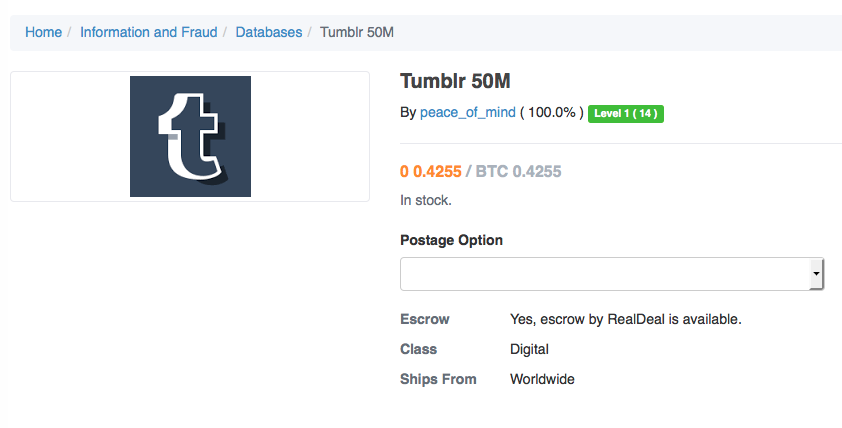Screen dimensions: 842x428
Task: Click the seller's 100.0% rating
Action: point(551,112)
